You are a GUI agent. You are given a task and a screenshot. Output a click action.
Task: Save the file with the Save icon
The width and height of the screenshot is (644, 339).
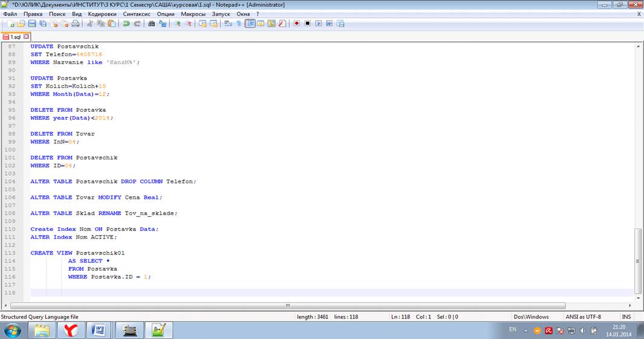(32, 24)
